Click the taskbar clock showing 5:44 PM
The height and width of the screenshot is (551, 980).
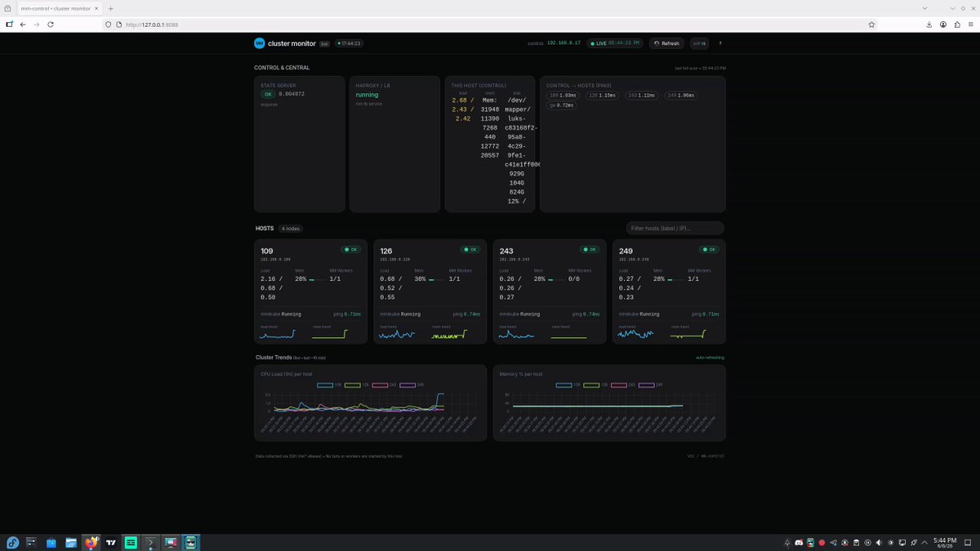[946, 542]
